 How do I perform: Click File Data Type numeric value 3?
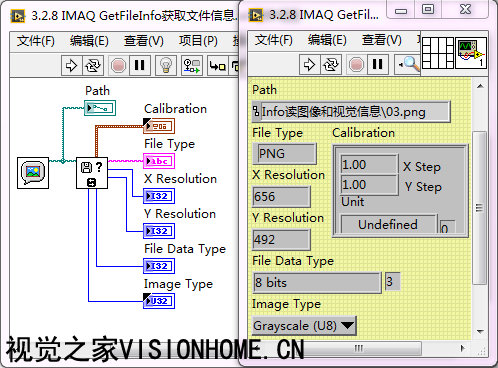[x=392, y=282]
